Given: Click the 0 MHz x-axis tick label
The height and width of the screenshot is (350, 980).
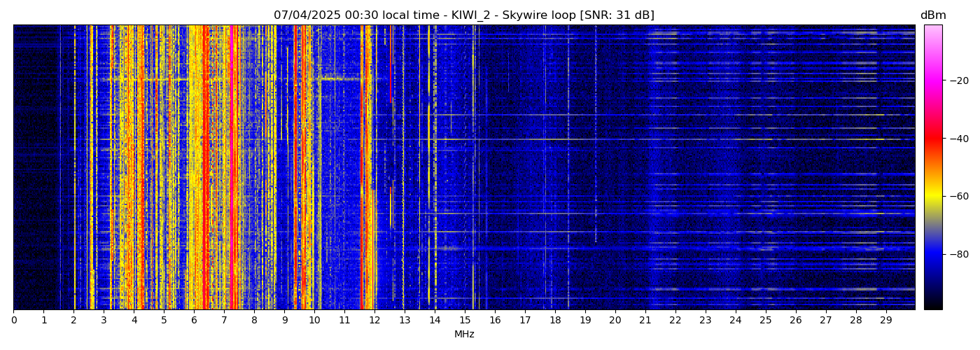Looking at the screenshot, I should coord(13,321).
